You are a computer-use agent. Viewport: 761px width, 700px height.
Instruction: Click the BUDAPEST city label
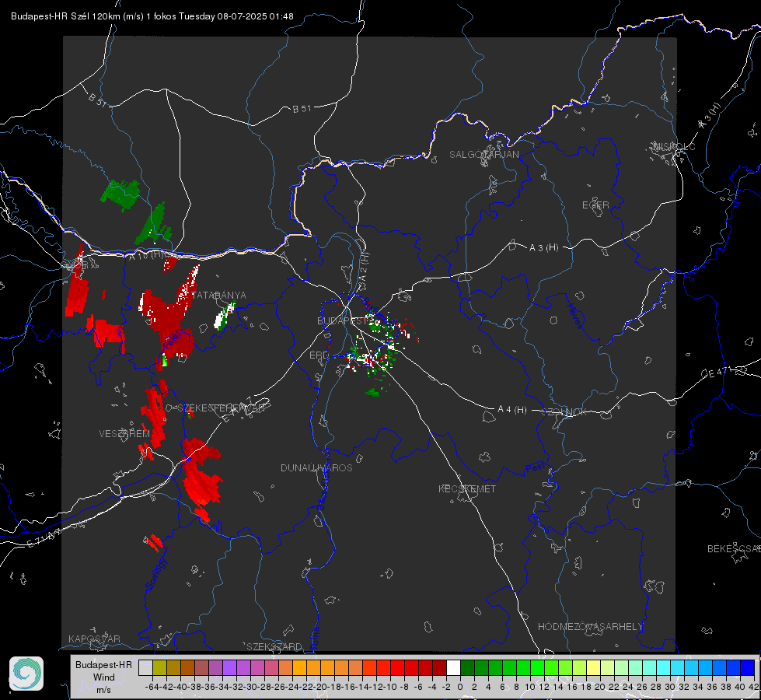click(342, 320)
